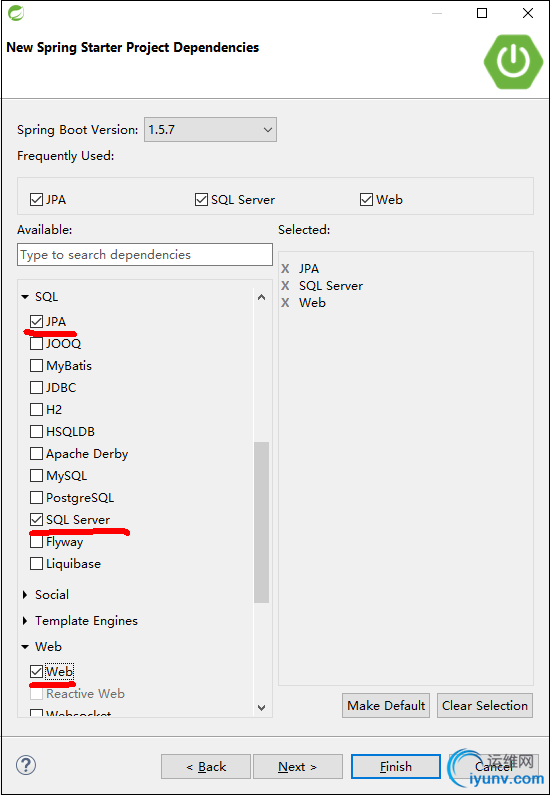Expand the Social category
The image size is (550, 795).
[x=25, y=595]
